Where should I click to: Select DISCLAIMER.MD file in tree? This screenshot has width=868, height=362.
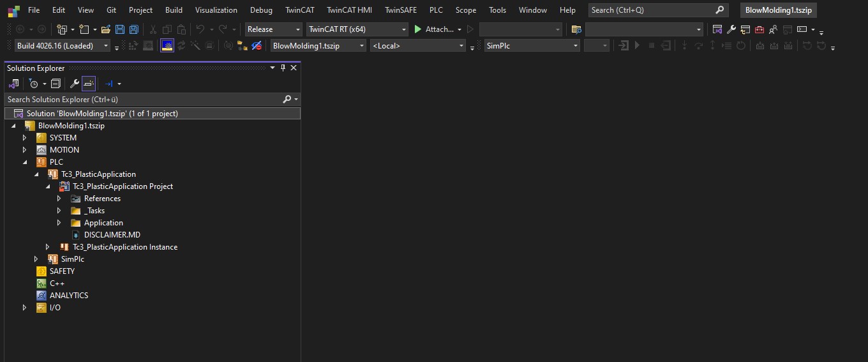112,235
